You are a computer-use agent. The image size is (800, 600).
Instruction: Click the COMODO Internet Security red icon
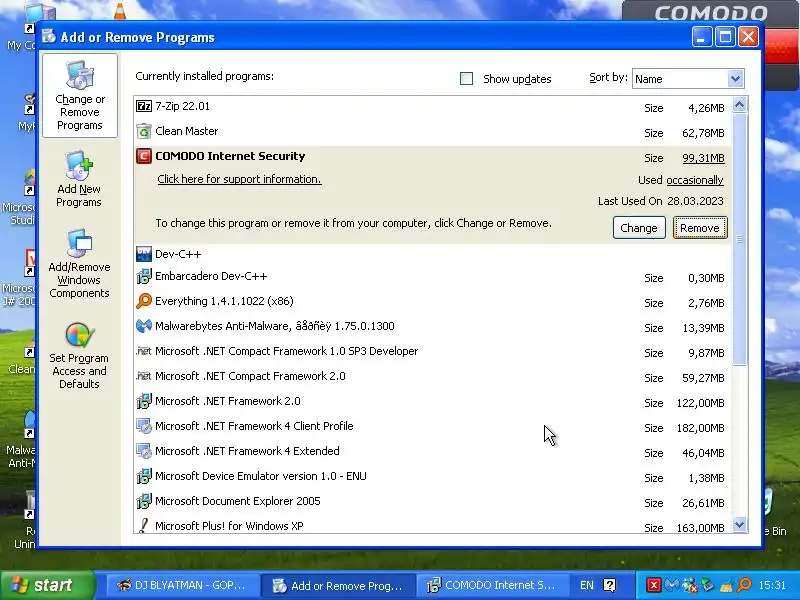pos(144,156)
